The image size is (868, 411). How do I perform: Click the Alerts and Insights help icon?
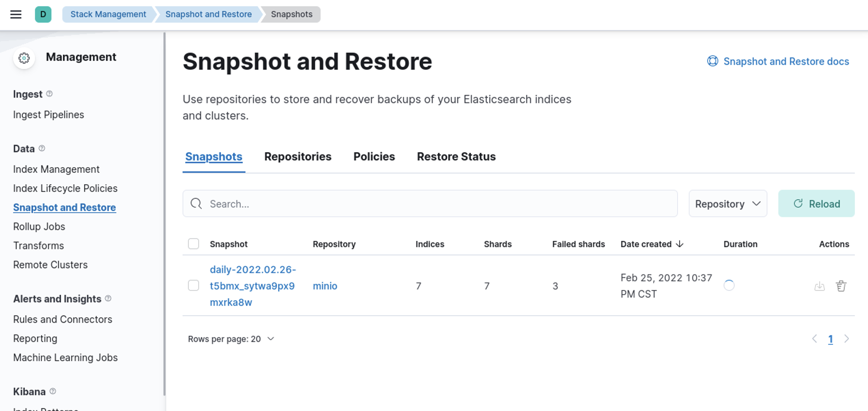[108, 298]
